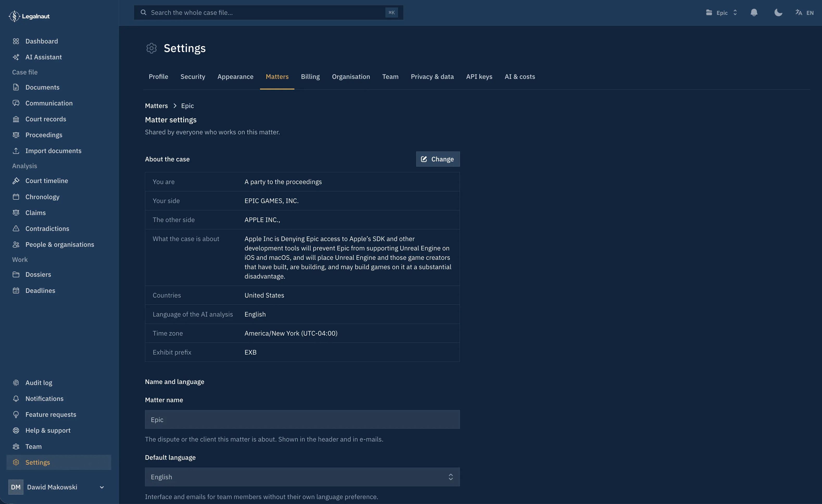Expand the Default language English dropdown

point(302,477)
